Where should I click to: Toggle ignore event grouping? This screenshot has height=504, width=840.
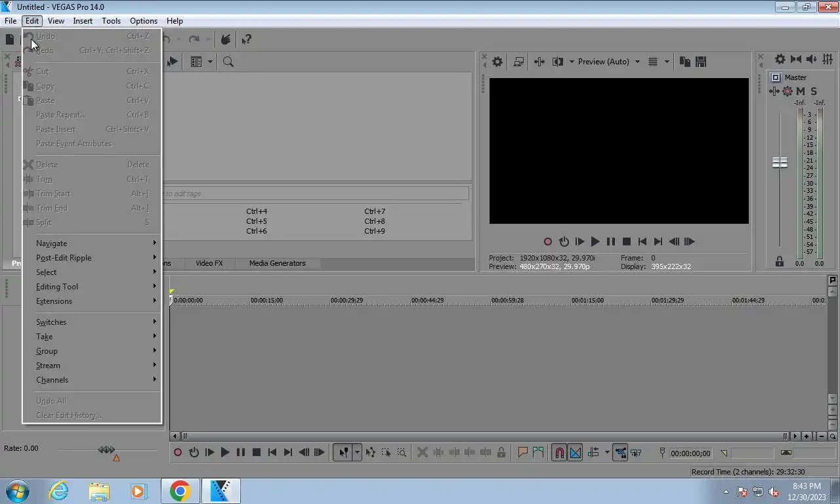tap(636, 452)
